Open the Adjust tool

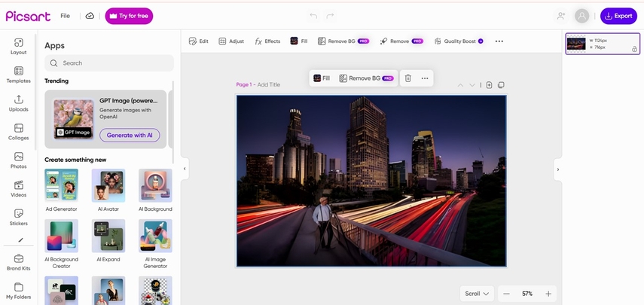(231, 41)
